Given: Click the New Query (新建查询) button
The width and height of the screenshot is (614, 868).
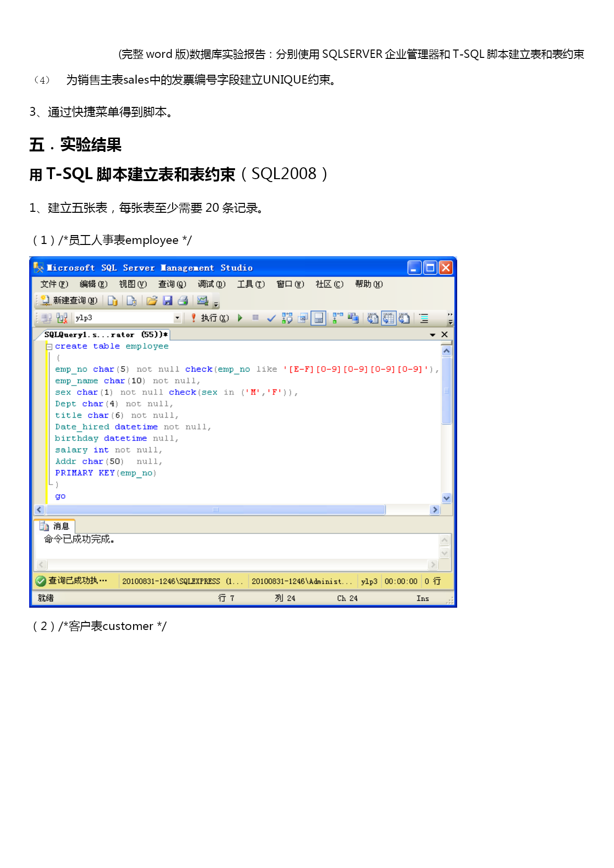Looking at the screenshot, I should pyautogui.click(x=69, y=300).
